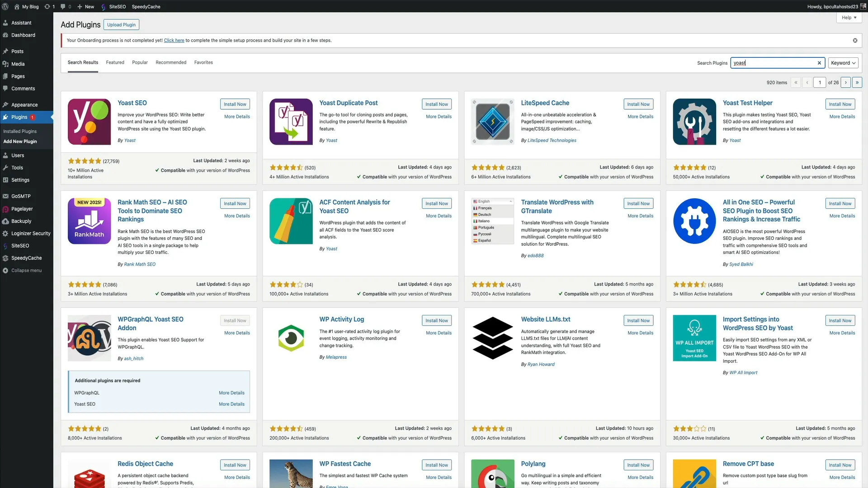
Task: Expand the Help dropdown tab
Action: pyautogui.click(x=849, y=18)
